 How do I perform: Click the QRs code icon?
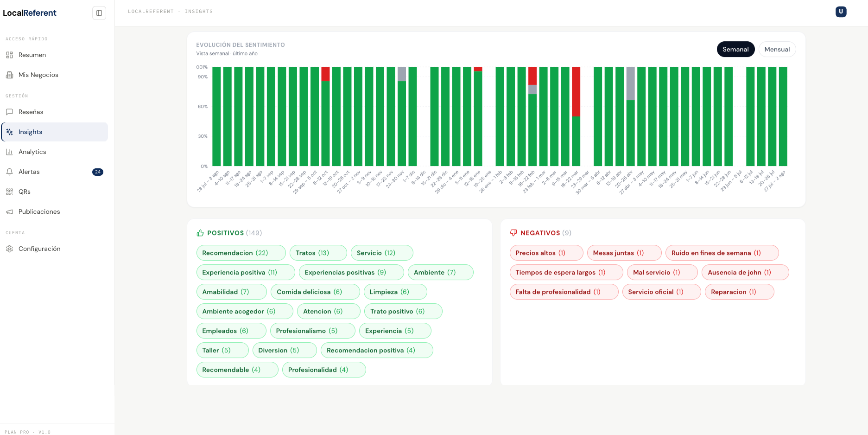(x=9, y=192)
